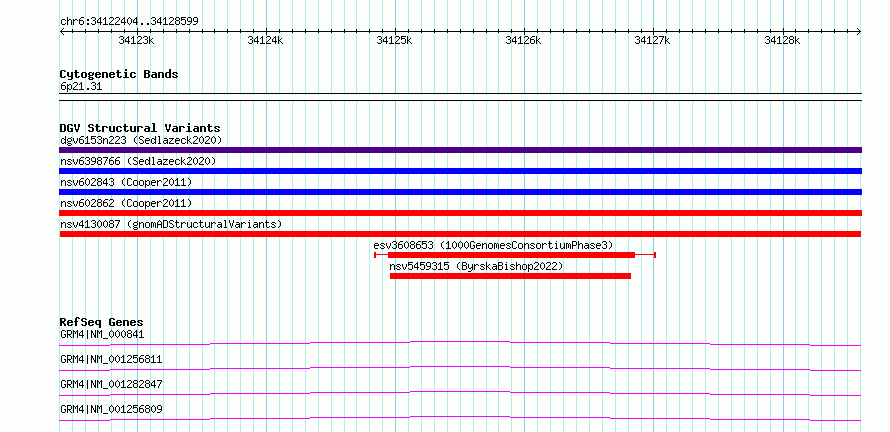This screenshot has width=890, height=432.
Task: Select the 6p21.31 cytoband label
Action: 81,87
